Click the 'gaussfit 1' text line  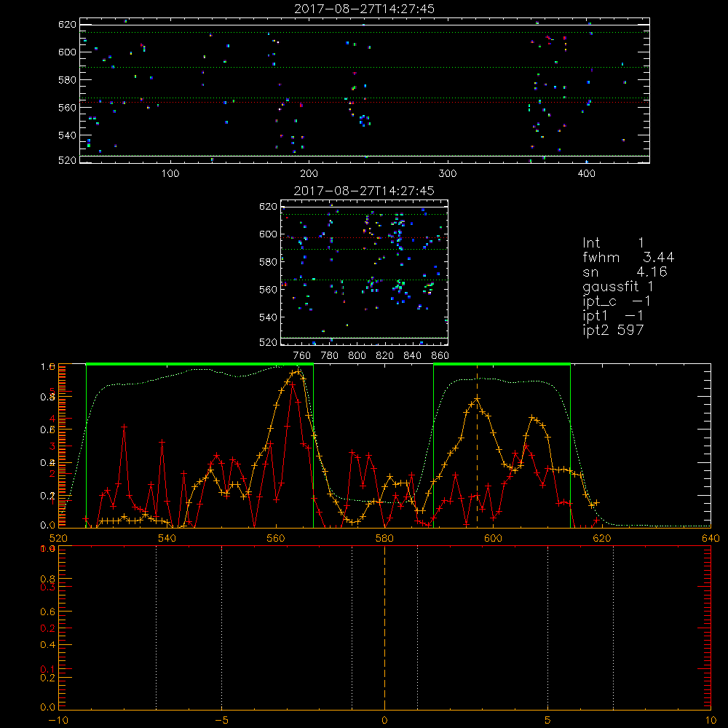point(618,286)
